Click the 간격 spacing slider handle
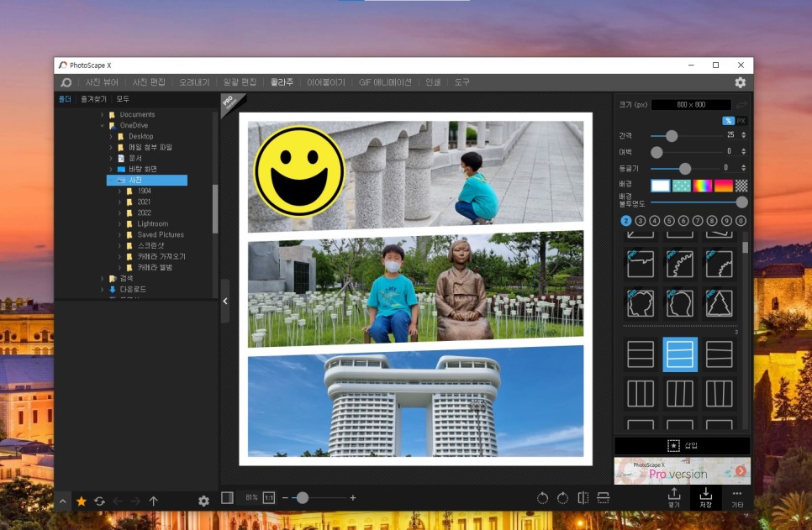The width and height of the screenshot is (812, 530). tap(672, 135)
